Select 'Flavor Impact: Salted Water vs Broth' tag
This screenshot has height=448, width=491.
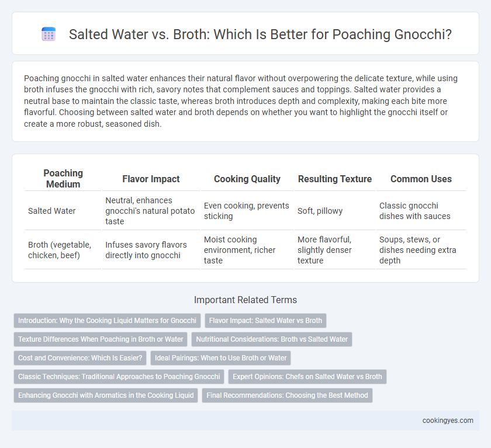(265, 321)
